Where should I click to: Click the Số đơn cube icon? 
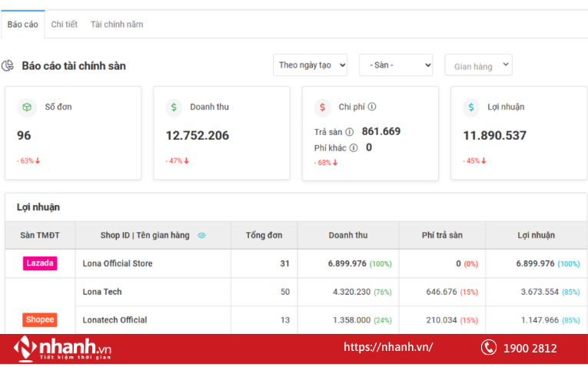point(27,107)
